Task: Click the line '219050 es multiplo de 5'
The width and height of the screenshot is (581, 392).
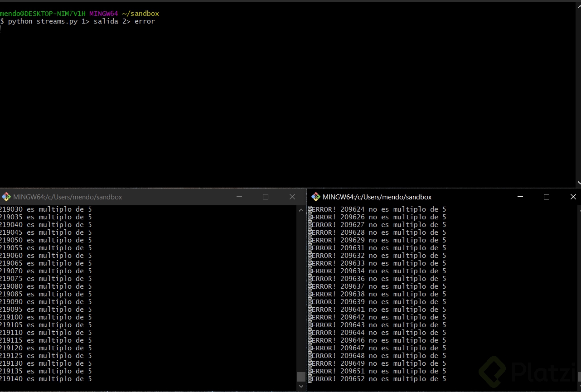Action: click(45, 240)
